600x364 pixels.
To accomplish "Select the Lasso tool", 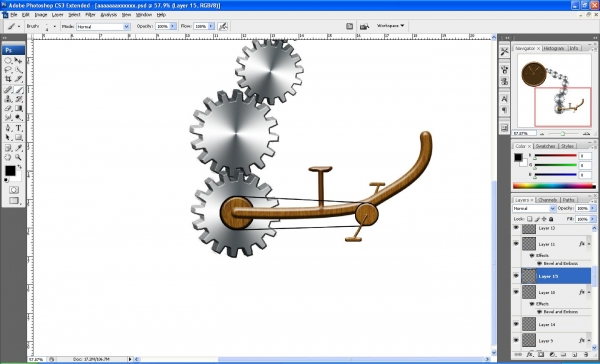I will (8, 70).
